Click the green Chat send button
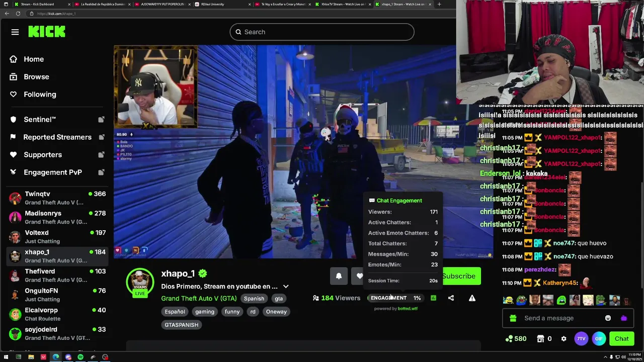 pos(621,339)
